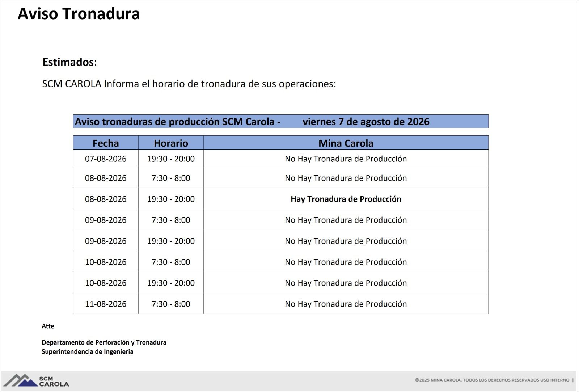Select 10-08-2026 date in the 19:30 - 20:00 row
The width and height of the screenshot is (579, 392).
point(106,283)
